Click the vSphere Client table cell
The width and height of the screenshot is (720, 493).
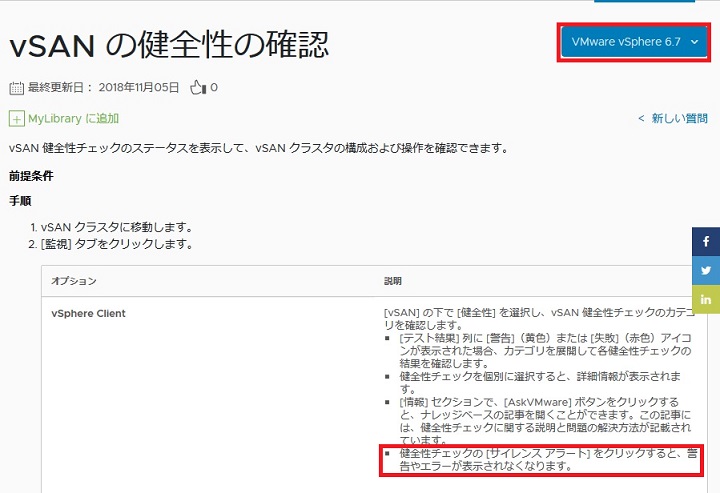[x=89, y=314]
